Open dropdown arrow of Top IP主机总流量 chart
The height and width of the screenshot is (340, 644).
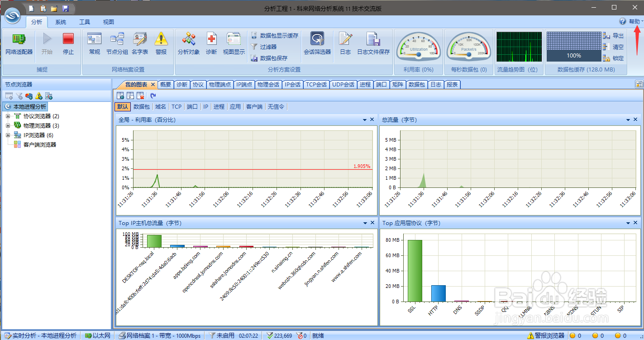point(365,223)
